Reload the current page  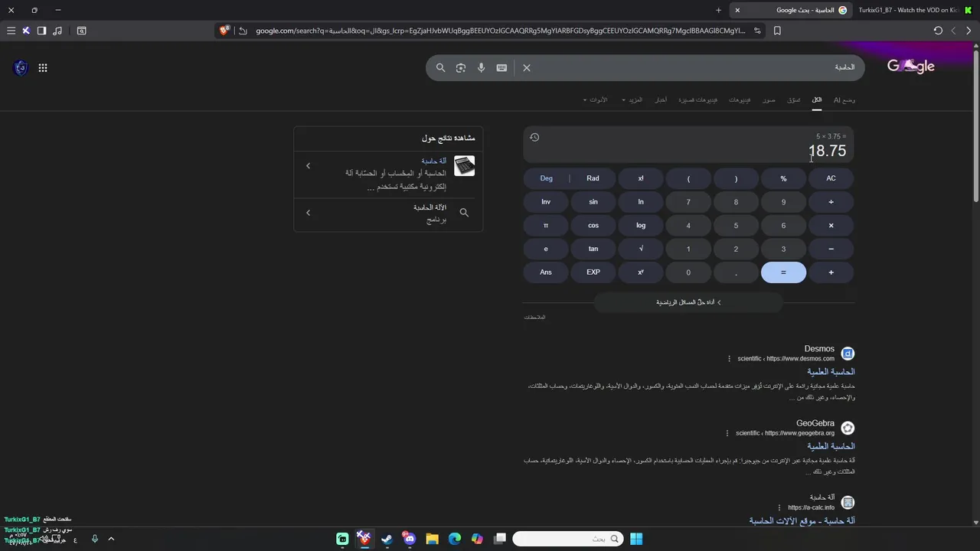(x=938, y=31)
